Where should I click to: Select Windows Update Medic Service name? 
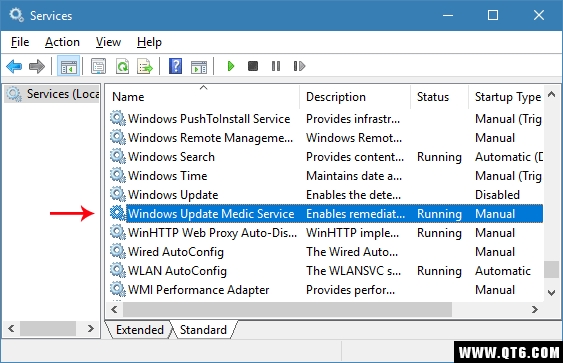click(x=211, y=214)
